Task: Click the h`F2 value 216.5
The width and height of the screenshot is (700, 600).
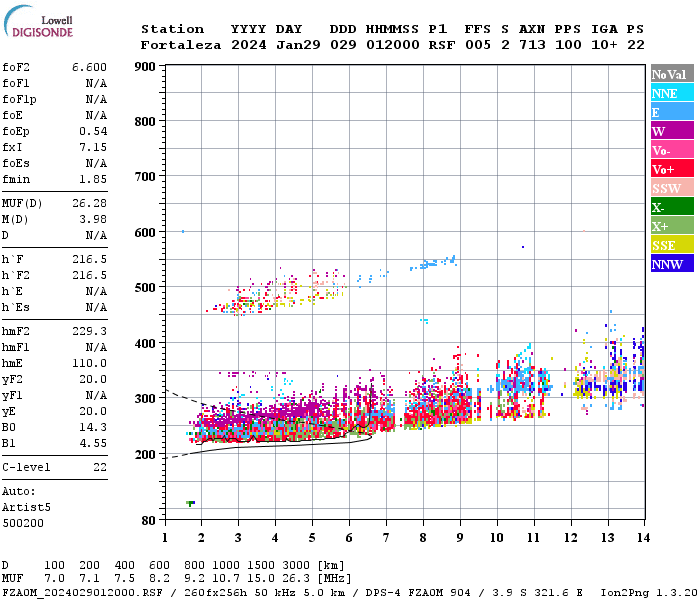Action: pos(89,275)
